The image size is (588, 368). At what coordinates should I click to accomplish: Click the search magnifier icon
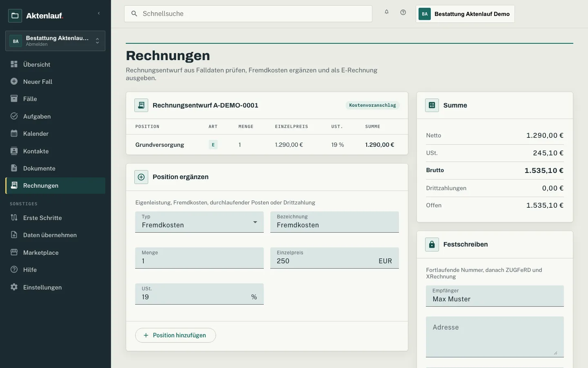[134, 13]
